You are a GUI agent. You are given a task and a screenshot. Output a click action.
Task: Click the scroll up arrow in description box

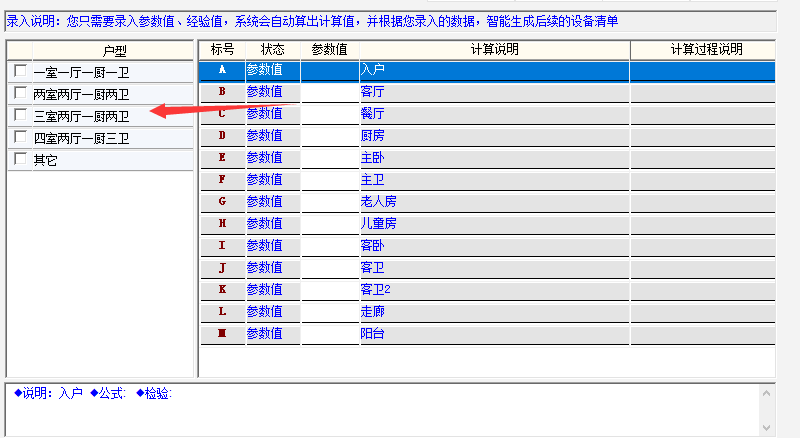766,393
